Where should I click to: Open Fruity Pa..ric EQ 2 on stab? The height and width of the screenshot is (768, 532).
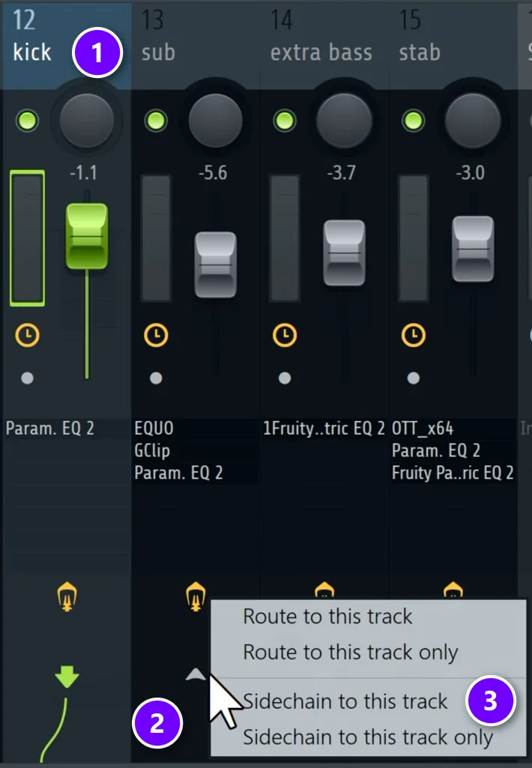[453, 473]
